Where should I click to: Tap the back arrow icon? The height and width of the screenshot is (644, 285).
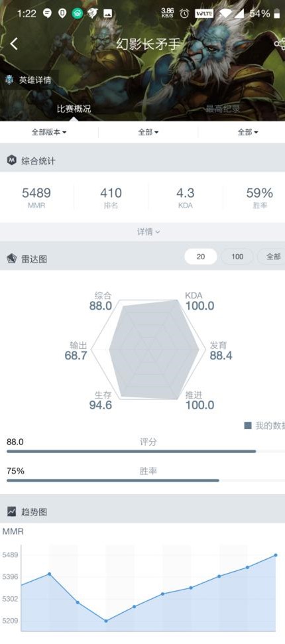[x=14, y=44]
